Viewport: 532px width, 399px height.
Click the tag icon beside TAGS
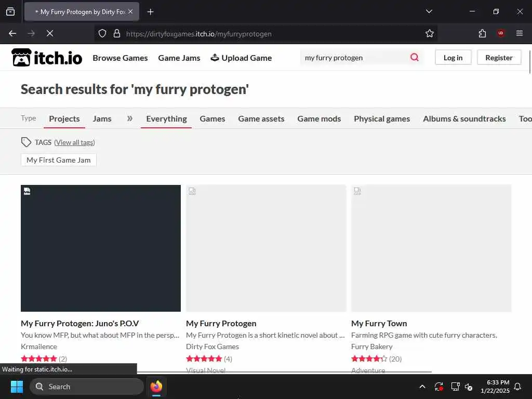pyautogui.click(x=26, y=142)
